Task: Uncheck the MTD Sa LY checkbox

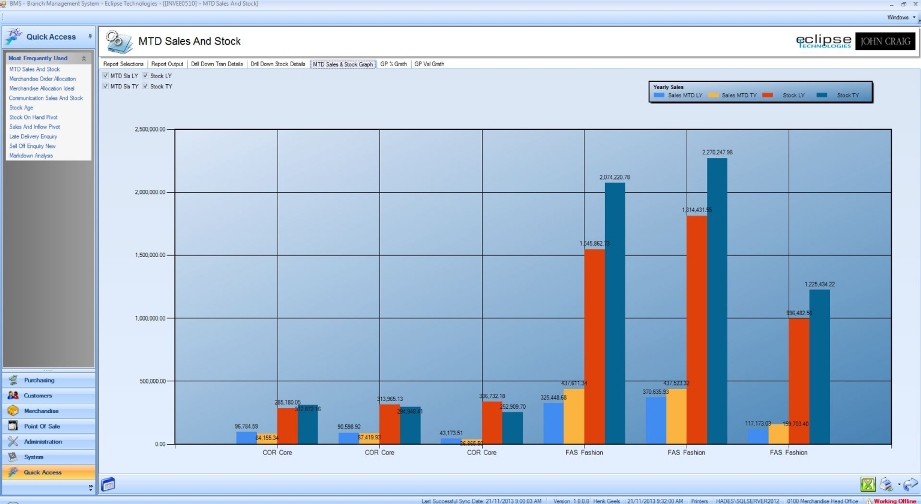Action: coord(106,75)
